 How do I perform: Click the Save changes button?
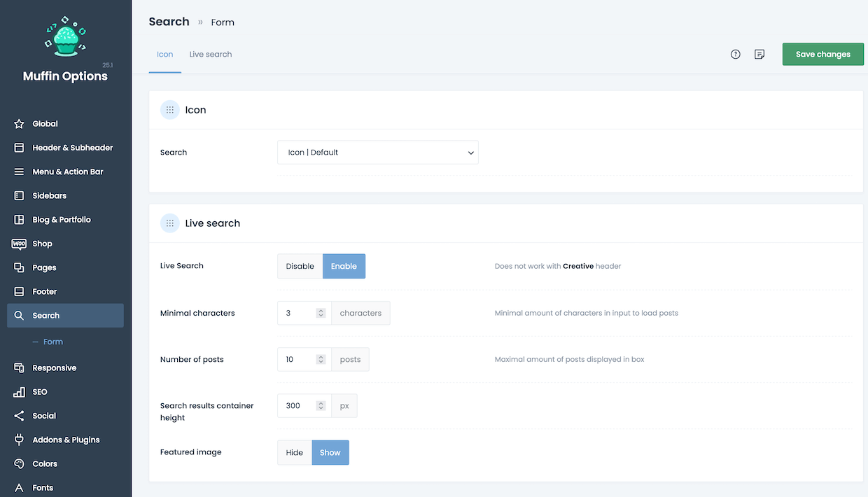822,55
